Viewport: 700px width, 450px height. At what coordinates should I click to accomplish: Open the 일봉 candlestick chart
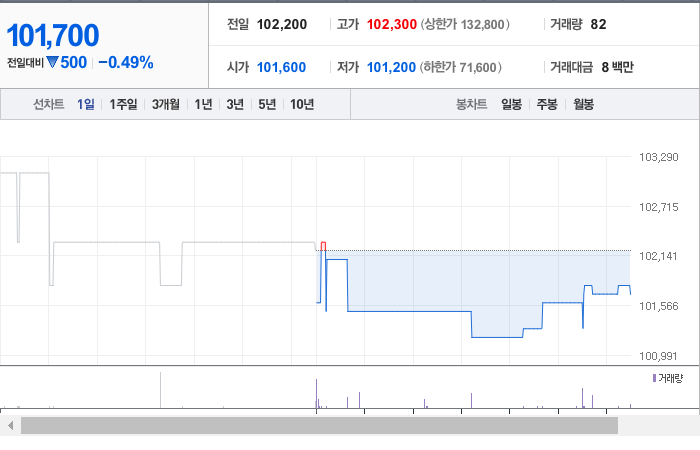[x=512, y=104]
